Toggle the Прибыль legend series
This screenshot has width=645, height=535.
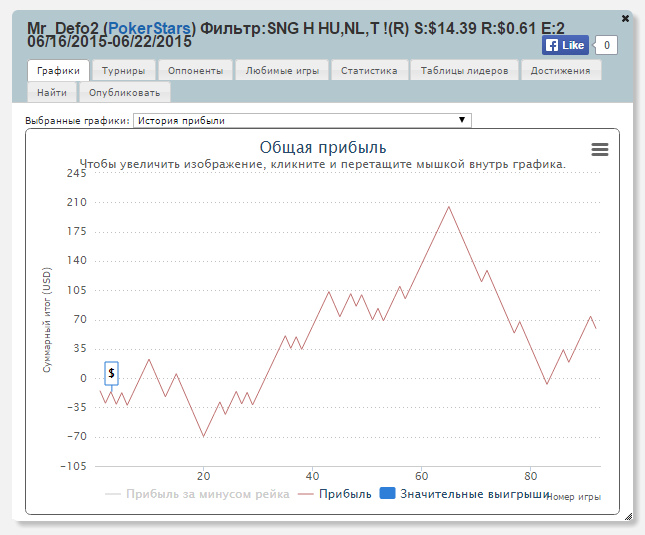coord(345,494)
